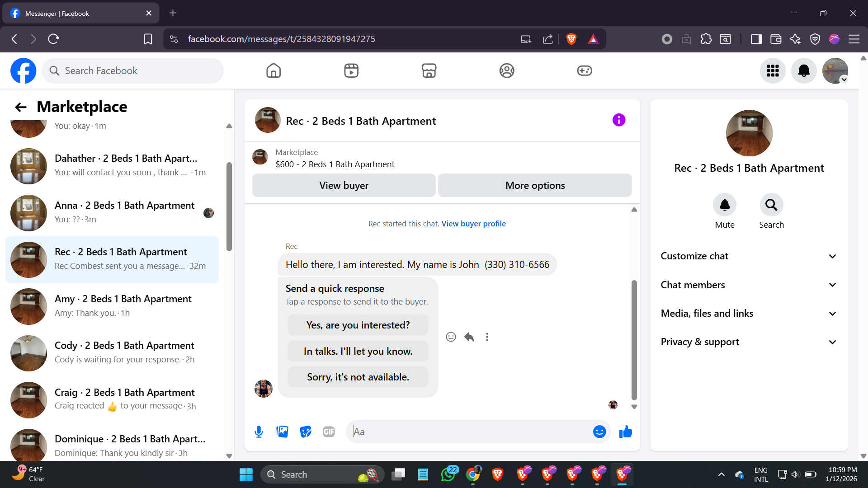Send a thumbs-up like
The image size is (868, 488).
click(x=626, y=432)
